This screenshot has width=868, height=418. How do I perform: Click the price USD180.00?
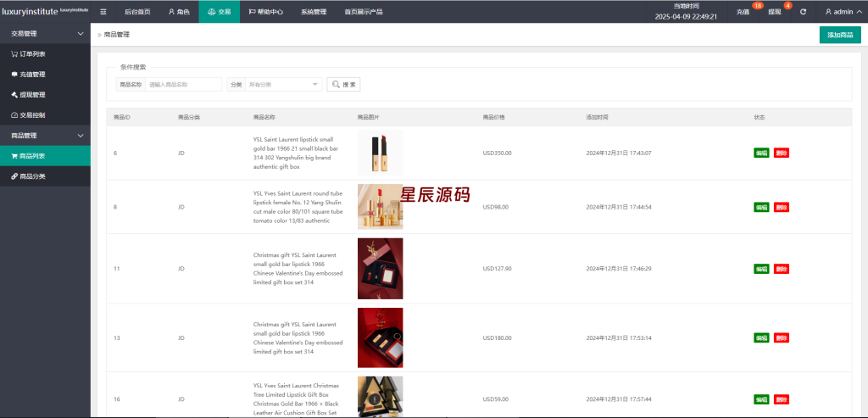[x=497, y=337]
